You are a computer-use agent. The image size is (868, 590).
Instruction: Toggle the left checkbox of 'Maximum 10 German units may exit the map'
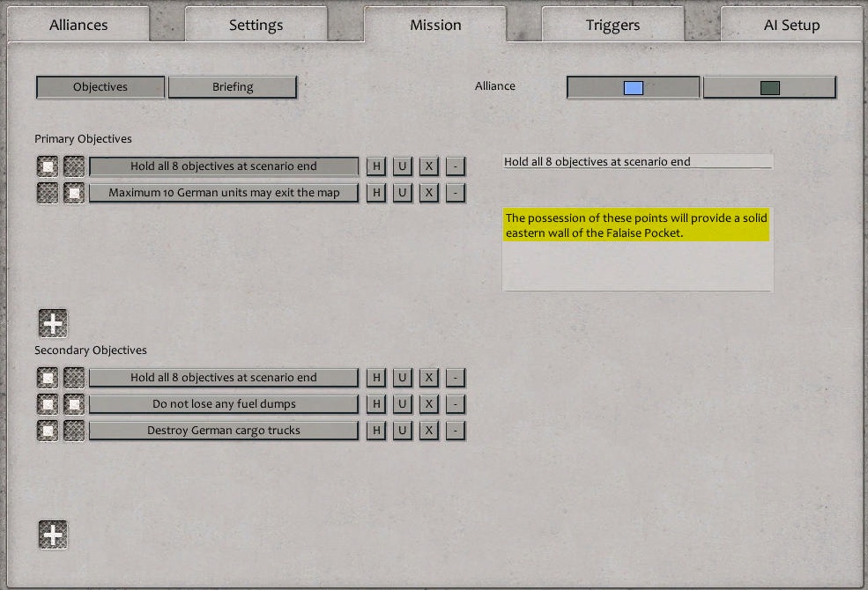47,192
